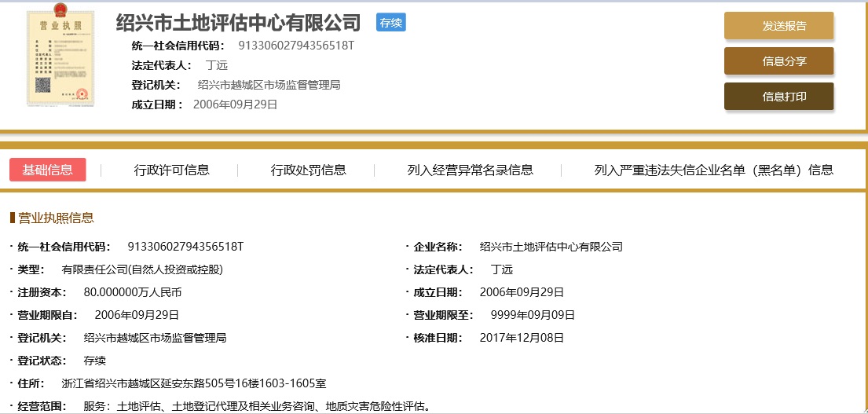Click the 信息打印 button
Viewport: 868px width, 414px height.
point(778,97)
